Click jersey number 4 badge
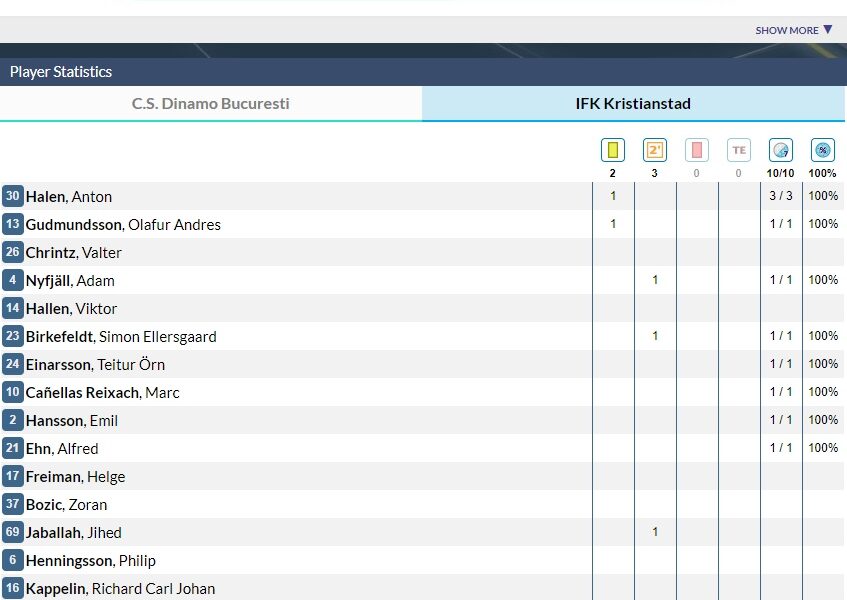 click(x=12, y=280)
